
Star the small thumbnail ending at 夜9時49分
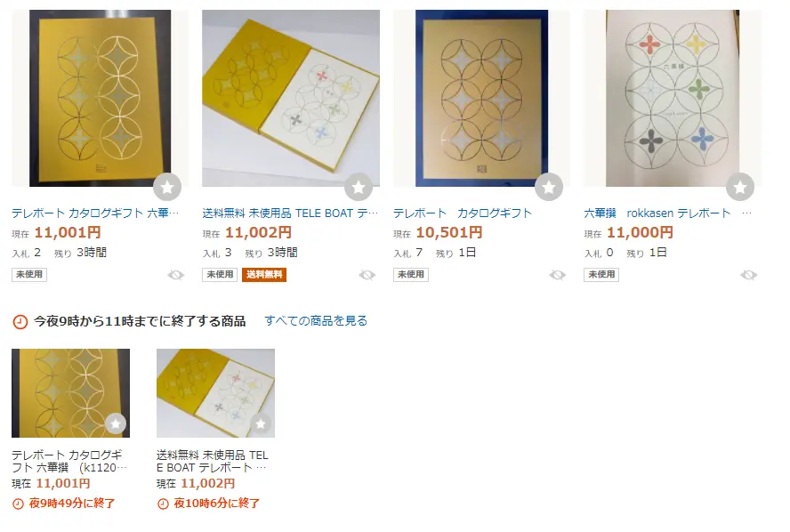tap(116, 423)
